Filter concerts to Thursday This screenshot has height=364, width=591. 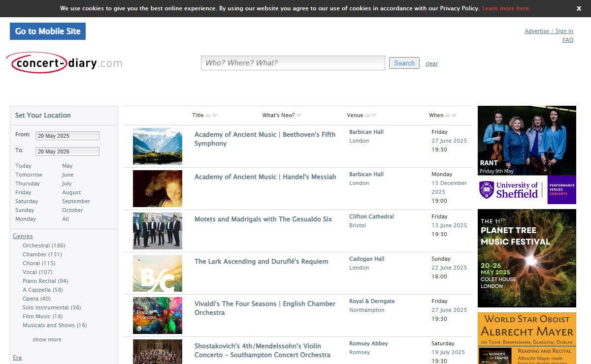coord(28,183)
